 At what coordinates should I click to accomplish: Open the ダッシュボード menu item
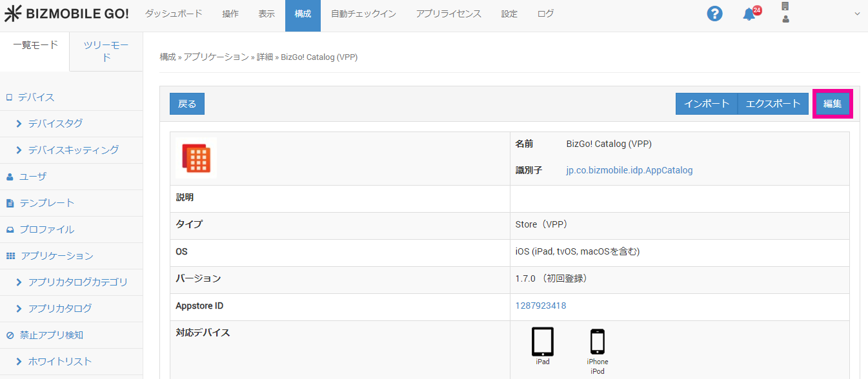tap(173, 14)
